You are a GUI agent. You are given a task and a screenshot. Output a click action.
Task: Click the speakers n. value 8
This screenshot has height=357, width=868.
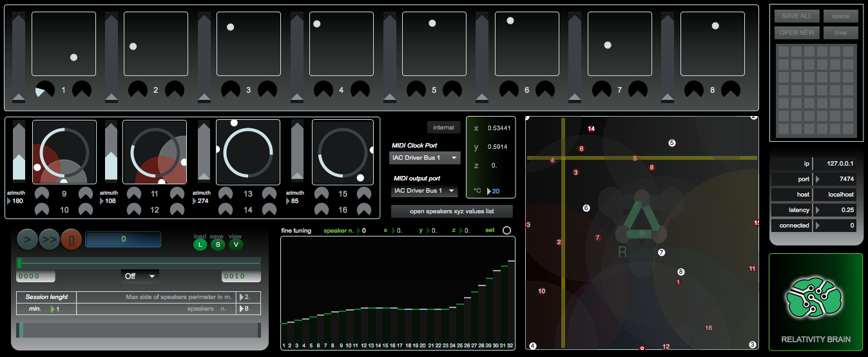pos(249,309)
